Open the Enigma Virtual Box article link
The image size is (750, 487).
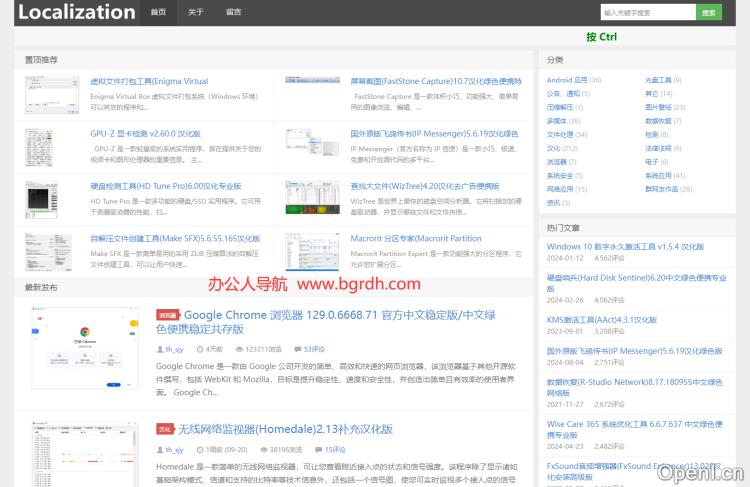tap(149, 81)
